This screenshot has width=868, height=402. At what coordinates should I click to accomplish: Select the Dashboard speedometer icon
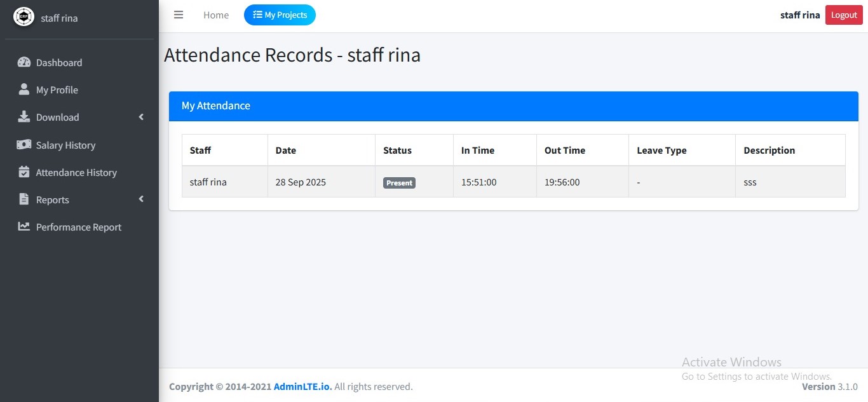pos(24,62)
